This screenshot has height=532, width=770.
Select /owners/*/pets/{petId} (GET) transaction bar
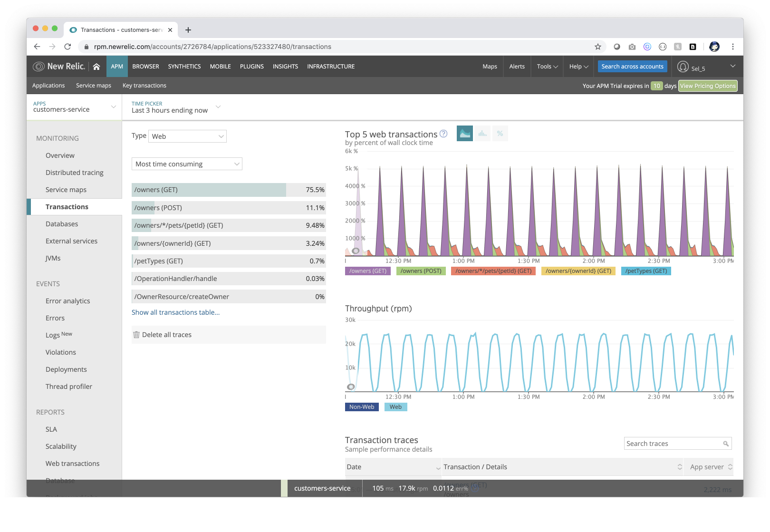[229, 225]
